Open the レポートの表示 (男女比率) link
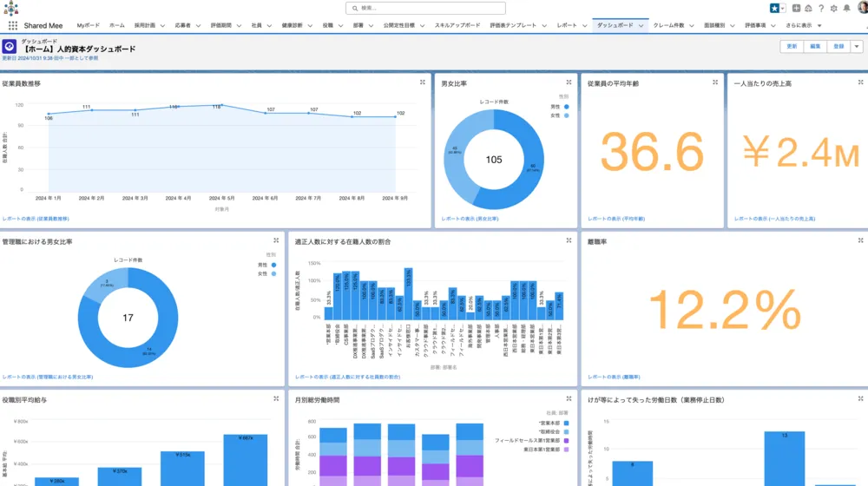The image size is (868, 486). click(x=470, y=219)
